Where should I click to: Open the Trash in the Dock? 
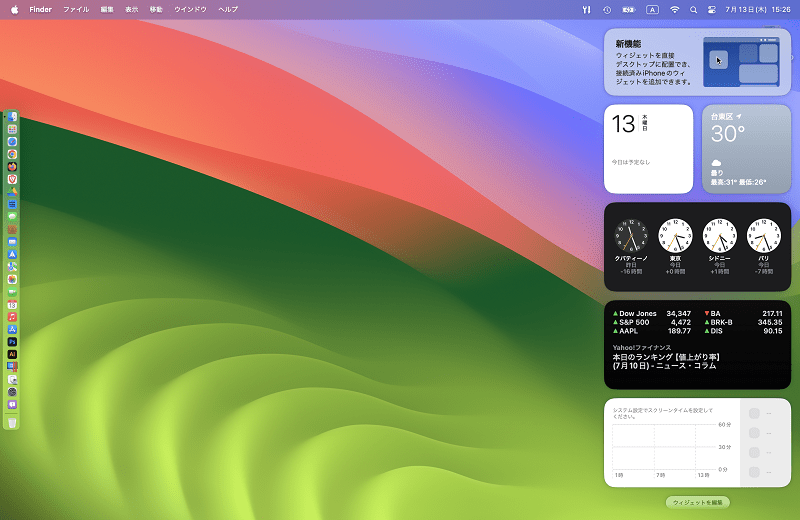[x=12, y=423]
